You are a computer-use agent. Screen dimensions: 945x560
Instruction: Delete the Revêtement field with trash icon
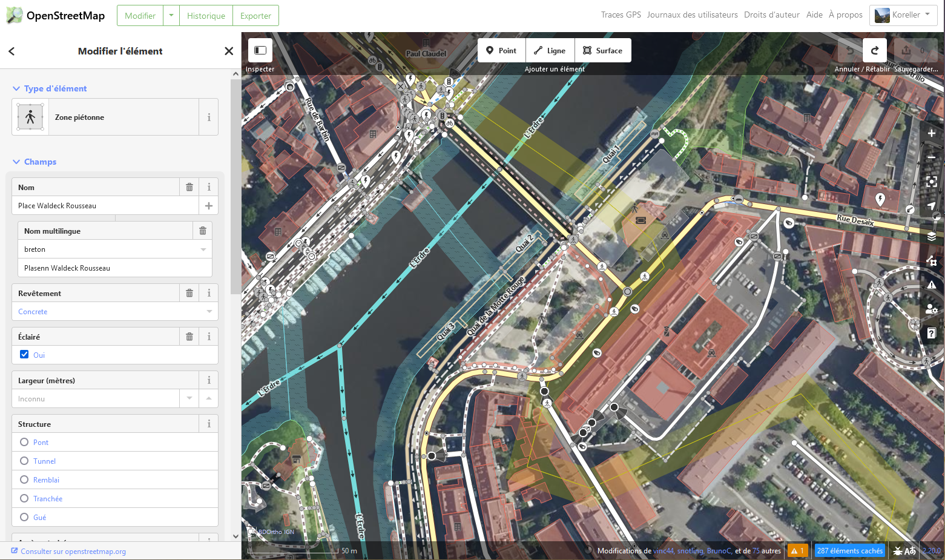(189, 293)
